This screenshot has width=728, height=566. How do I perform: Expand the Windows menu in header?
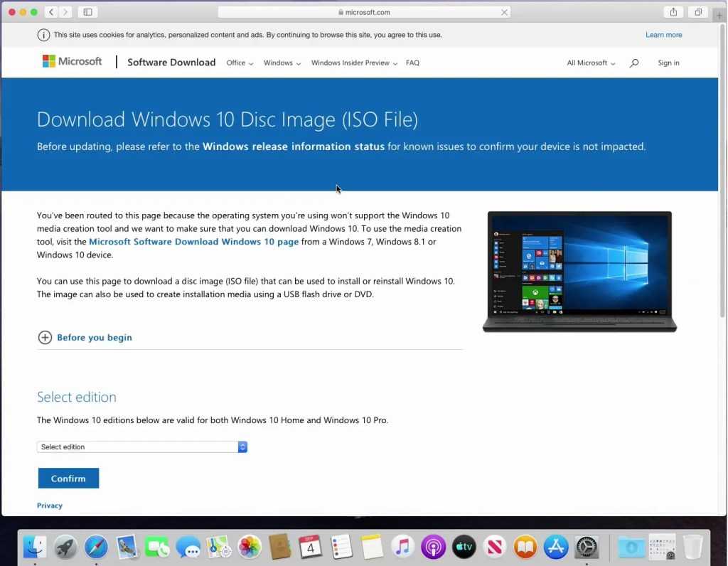[282, 63]
